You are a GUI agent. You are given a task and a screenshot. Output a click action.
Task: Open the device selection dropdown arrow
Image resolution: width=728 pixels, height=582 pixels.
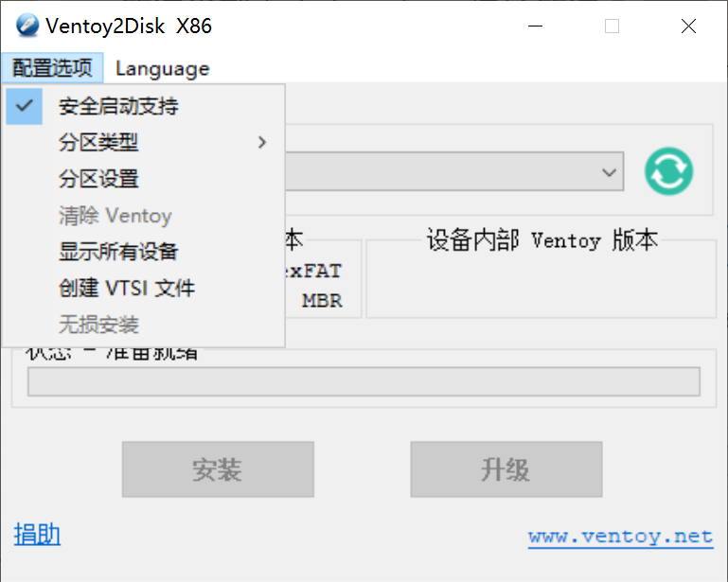[x=609, y=172]
